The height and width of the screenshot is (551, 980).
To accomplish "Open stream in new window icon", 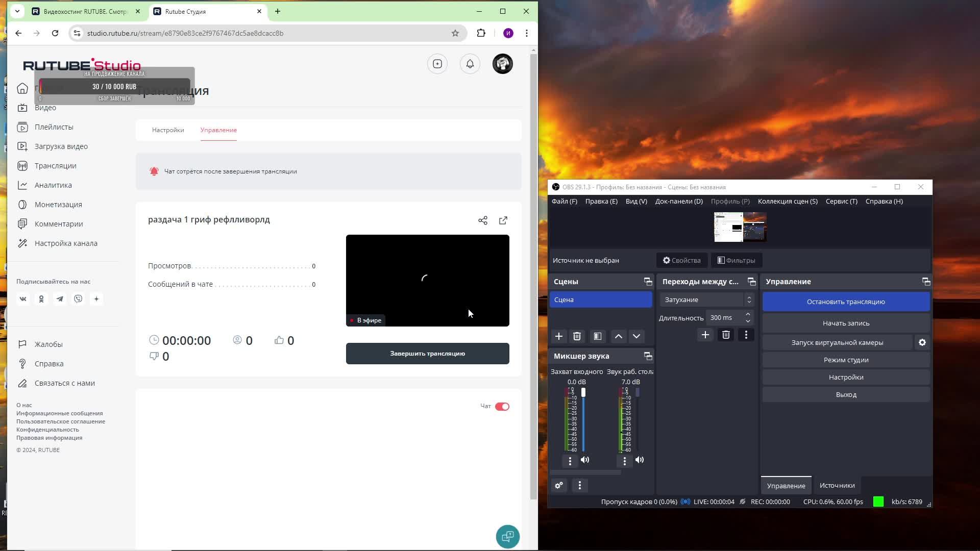I will (503, 220).
